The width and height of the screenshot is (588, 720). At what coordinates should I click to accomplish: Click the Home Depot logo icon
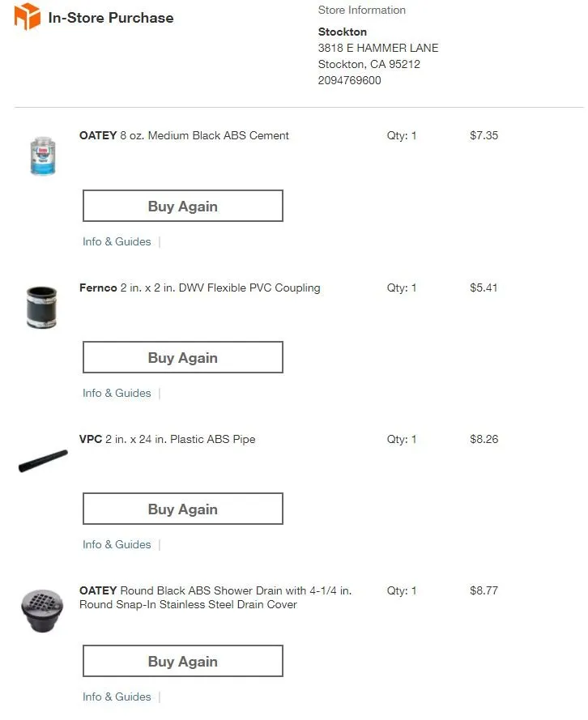[x=28, y=17]
